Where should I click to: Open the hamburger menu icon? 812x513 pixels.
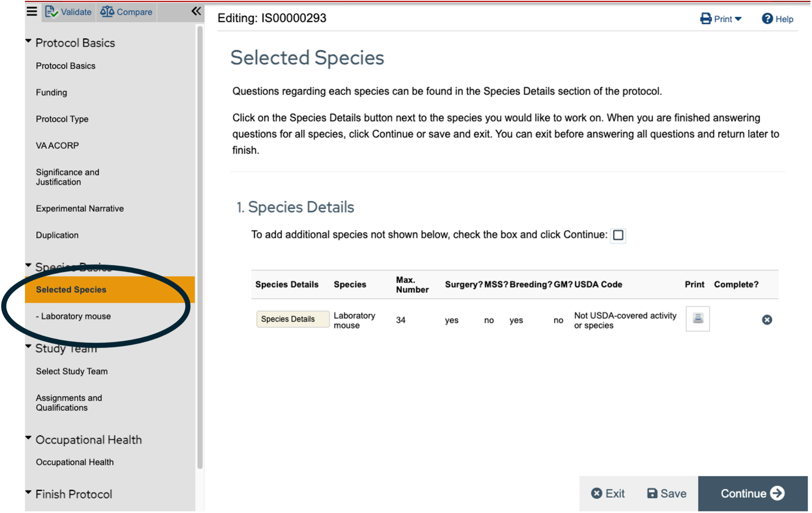(x=32, y=11)
